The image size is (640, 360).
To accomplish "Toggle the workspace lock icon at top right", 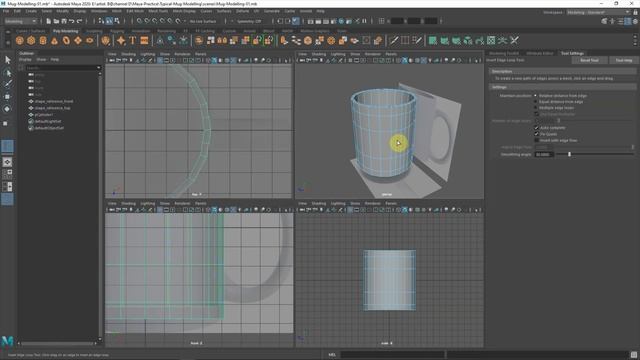I will [636, 12].
